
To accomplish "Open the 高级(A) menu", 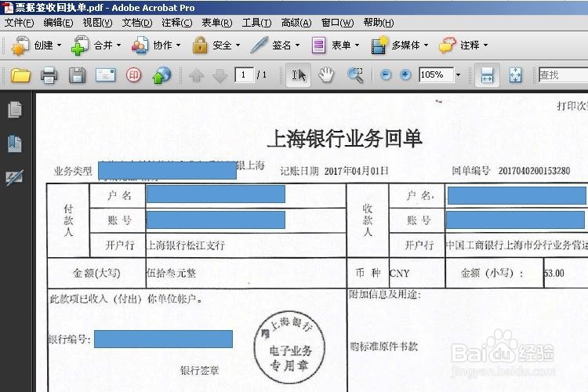I will 296,23.
